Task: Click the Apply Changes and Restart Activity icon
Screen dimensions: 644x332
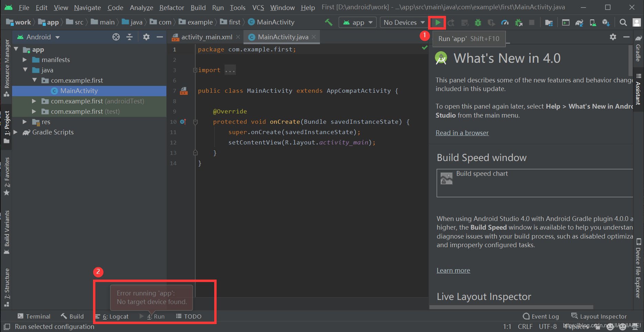Action: (x=451, y=22)
